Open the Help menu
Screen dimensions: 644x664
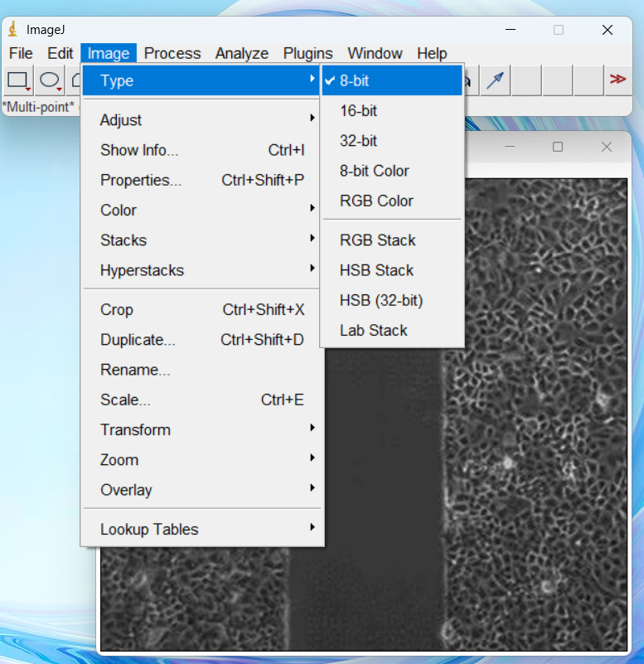pos(432,53)
